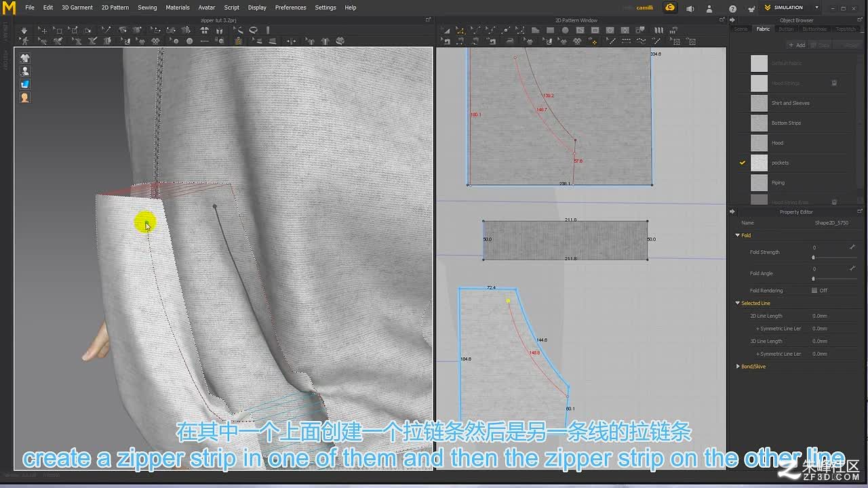Pop out the 2D Pattern Window
Screen dimensions: 868x488
coord(722,20)
